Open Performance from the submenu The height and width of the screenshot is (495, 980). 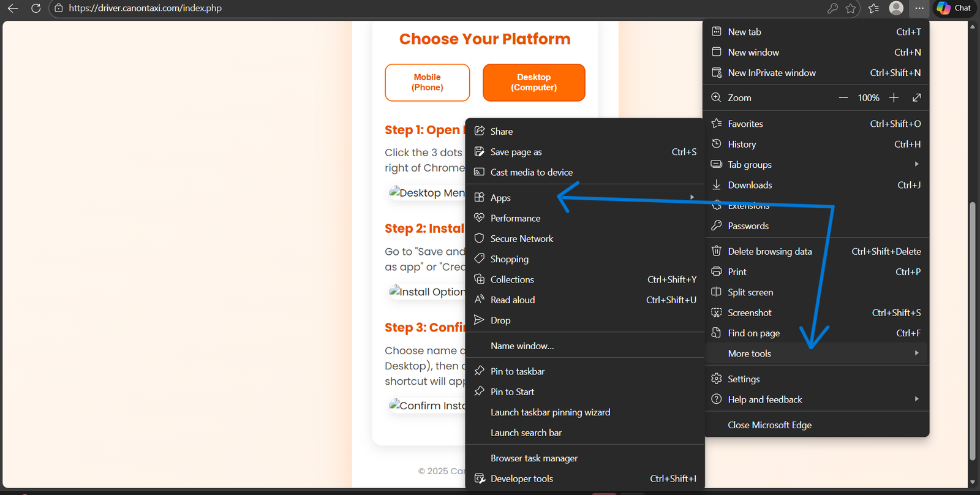[x=585, y=218]
